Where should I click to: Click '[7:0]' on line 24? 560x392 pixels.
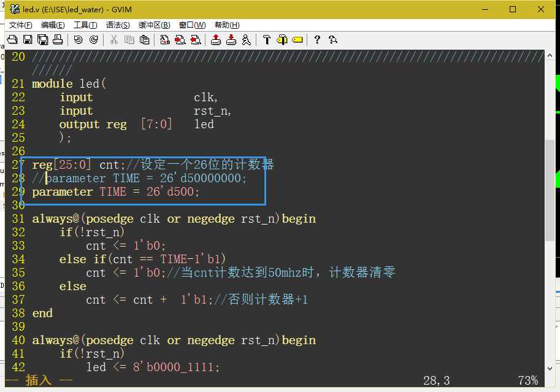coord(156,124)
